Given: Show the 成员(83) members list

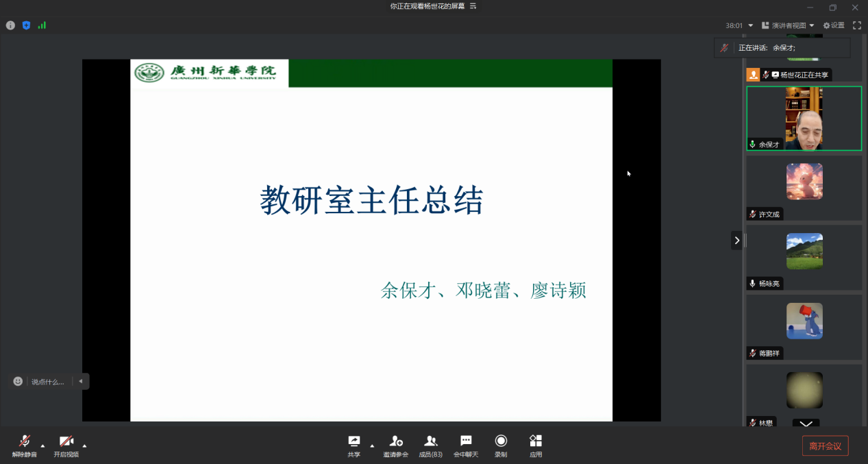Looking at the screenshot, I should 430,444.
